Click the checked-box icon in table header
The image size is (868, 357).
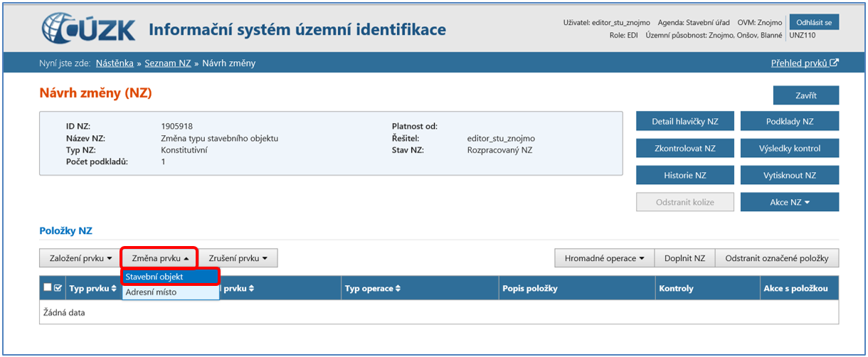(x=58, y=289)
